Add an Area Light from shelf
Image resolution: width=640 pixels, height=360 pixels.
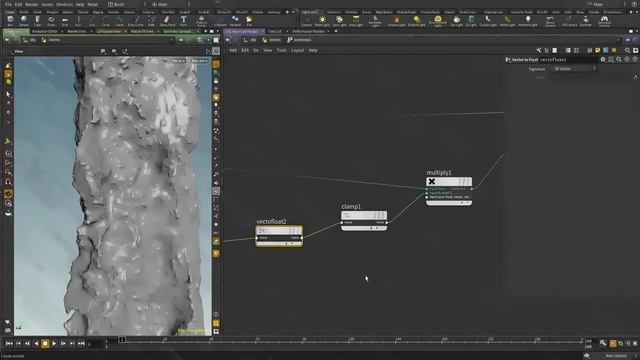[x=356, y=21]
